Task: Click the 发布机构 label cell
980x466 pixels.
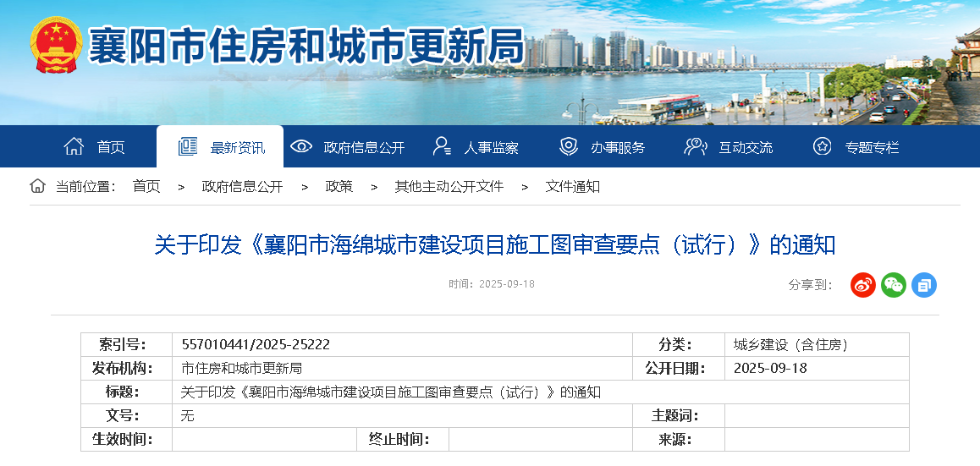Action: 127,369
